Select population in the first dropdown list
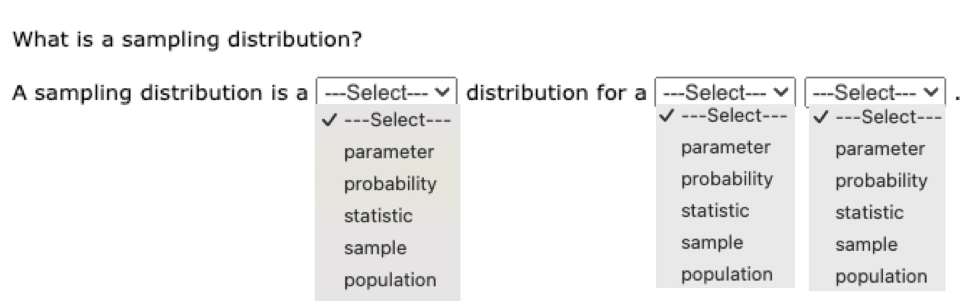980x308 pixels. coord(390,280)
